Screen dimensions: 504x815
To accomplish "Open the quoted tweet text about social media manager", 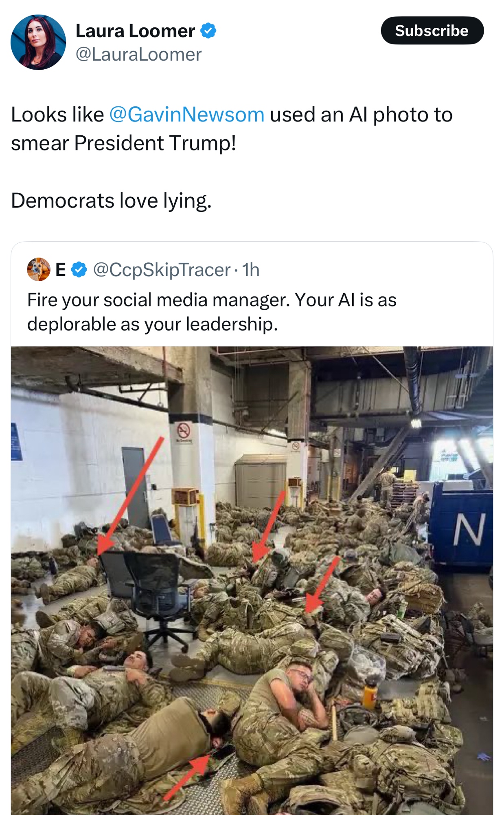I will coord(212,312).
